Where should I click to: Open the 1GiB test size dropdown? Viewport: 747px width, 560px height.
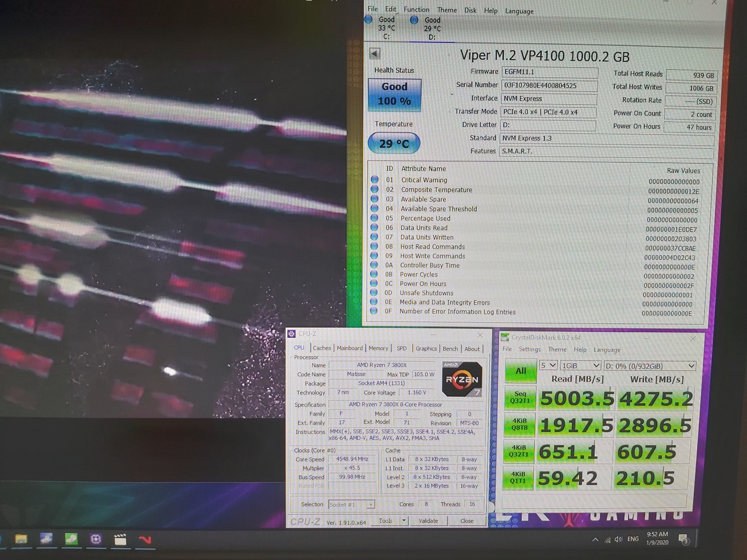pos(580,366)
